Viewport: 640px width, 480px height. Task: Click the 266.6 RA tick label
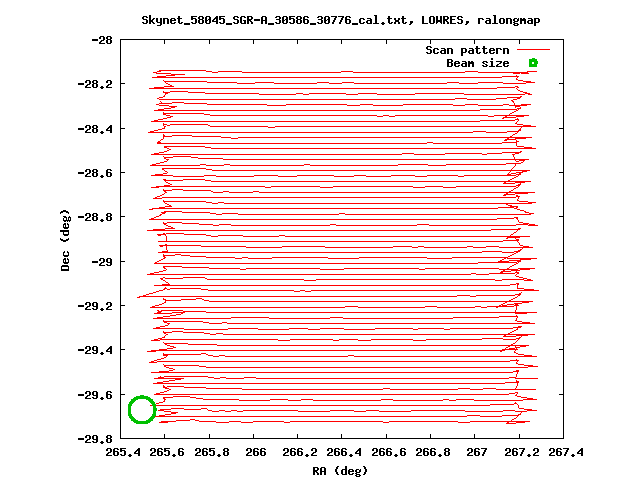pyautogui.click(x=389, y=452)
